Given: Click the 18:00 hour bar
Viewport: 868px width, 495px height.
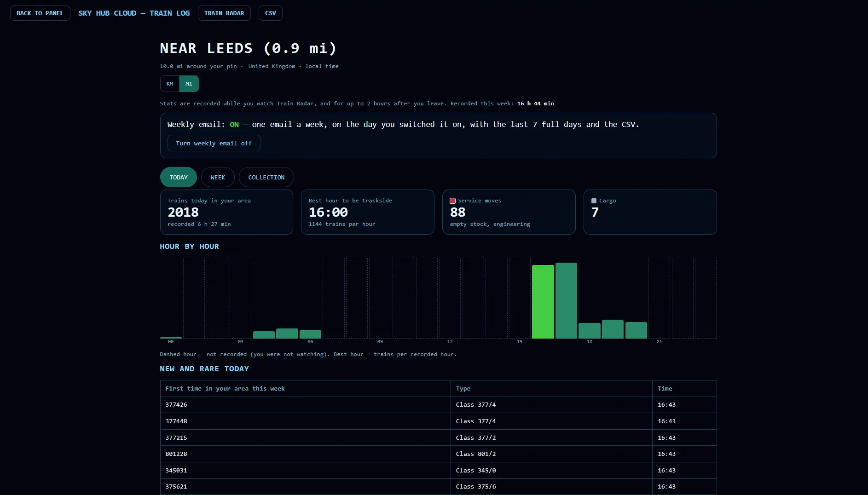Looking at the screenshot, I should 590,331.
